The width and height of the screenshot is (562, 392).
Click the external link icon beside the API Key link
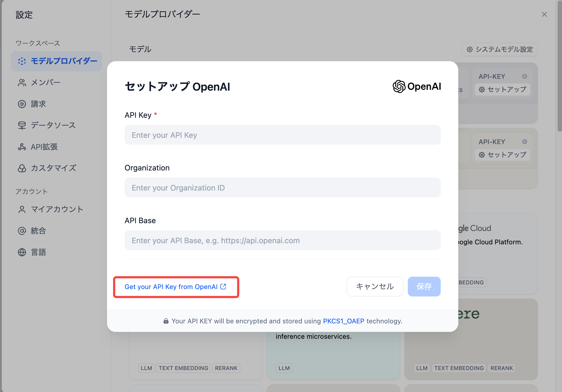223,286
